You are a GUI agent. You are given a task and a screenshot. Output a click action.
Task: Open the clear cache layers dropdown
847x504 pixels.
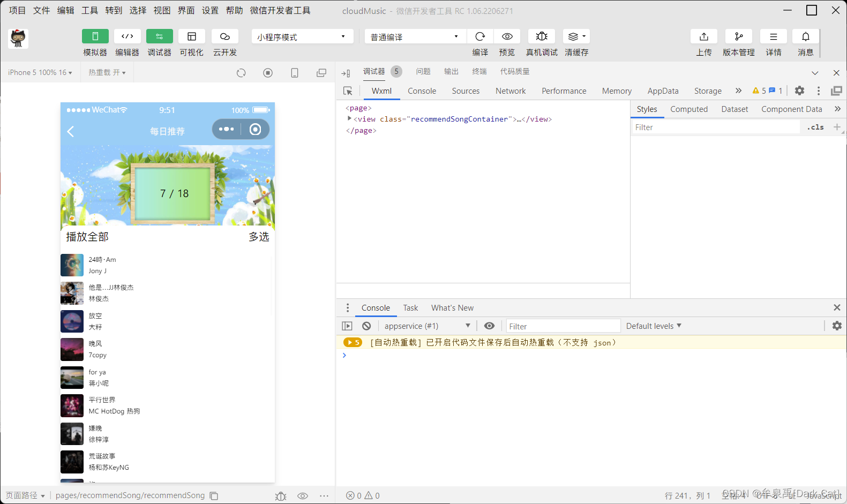(x=576, y=36)
